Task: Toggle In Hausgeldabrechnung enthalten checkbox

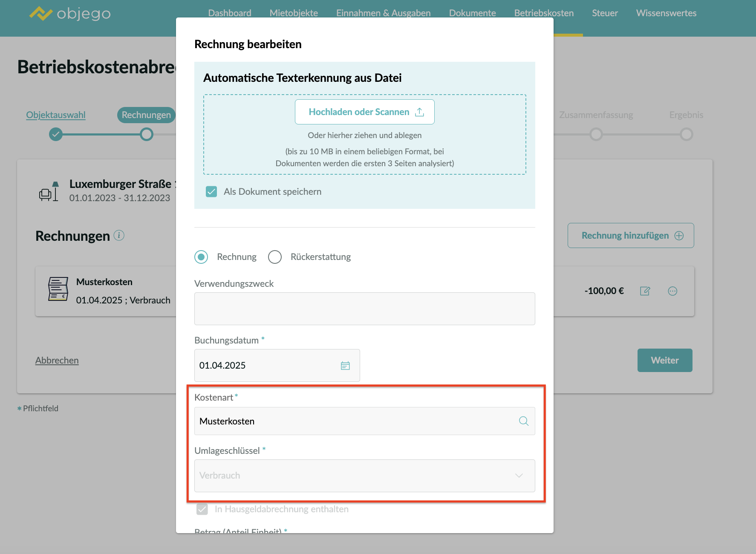Action: point(202,509)
